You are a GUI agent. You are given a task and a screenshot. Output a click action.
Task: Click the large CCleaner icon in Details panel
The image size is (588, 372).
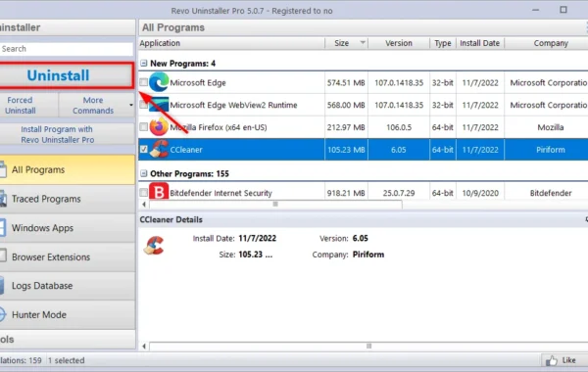coord(154,246)
